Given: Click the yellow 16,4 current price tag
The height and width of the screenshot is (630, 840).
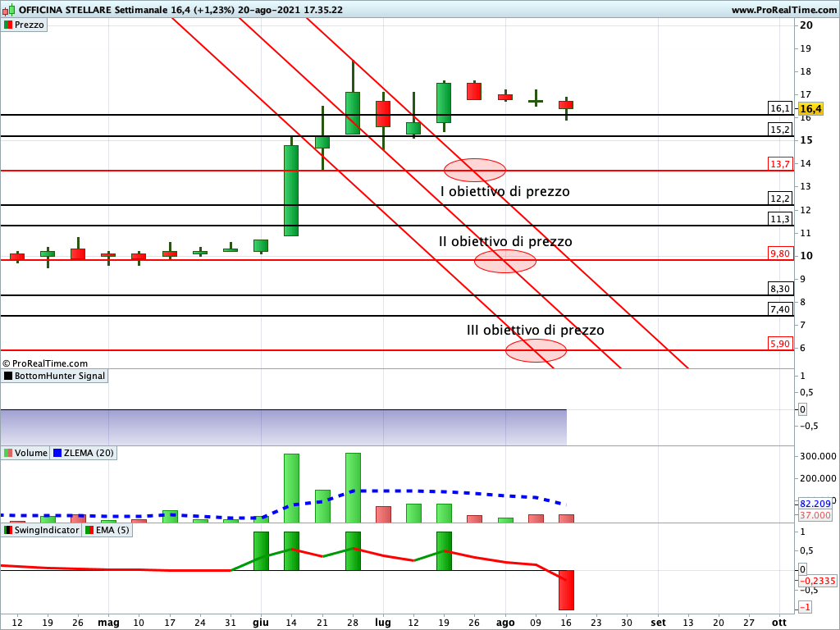Looking at the screenshot, I should (x=810, y=108).
